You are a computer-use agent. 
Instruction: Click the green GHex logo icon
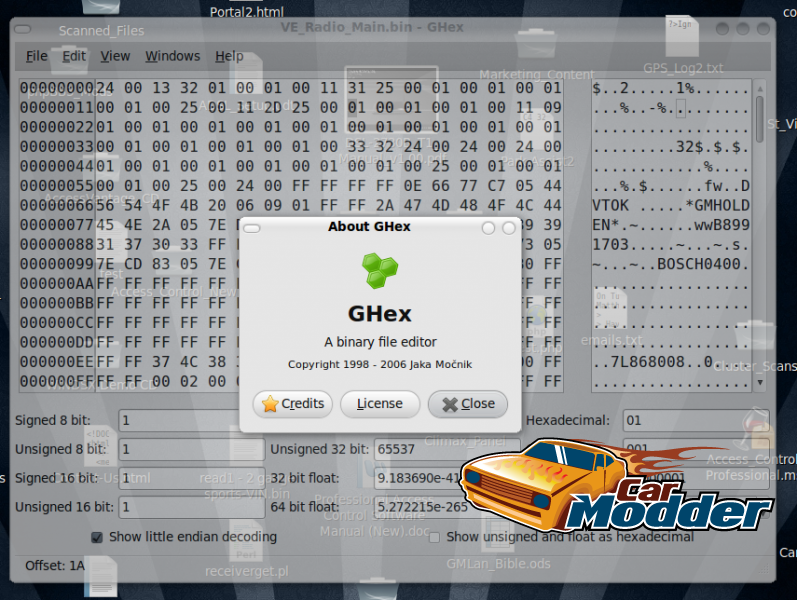coord(380,271)
